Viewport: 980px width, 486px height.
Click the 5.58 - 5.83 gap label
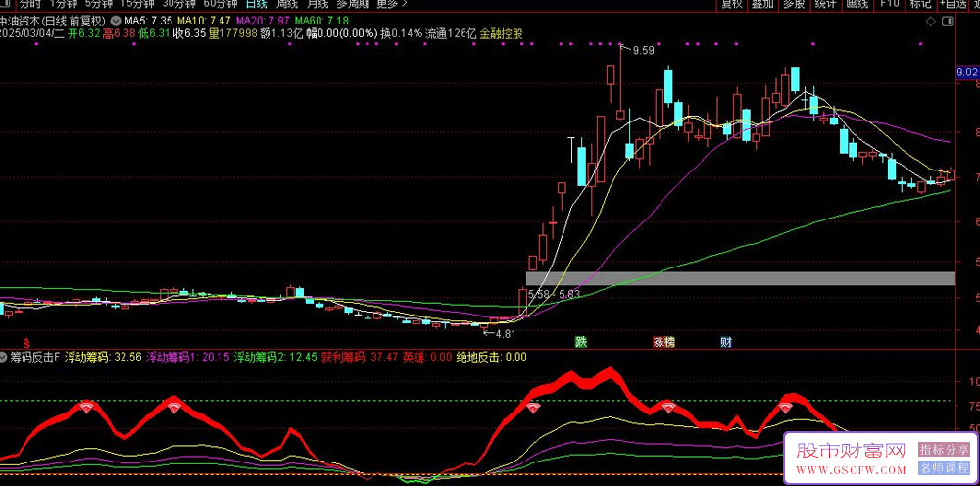tap(555, 294)
